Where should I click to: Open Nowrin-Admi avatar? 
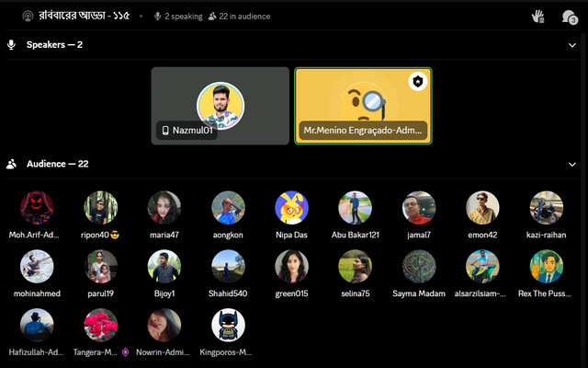click(x=164, y=325)
